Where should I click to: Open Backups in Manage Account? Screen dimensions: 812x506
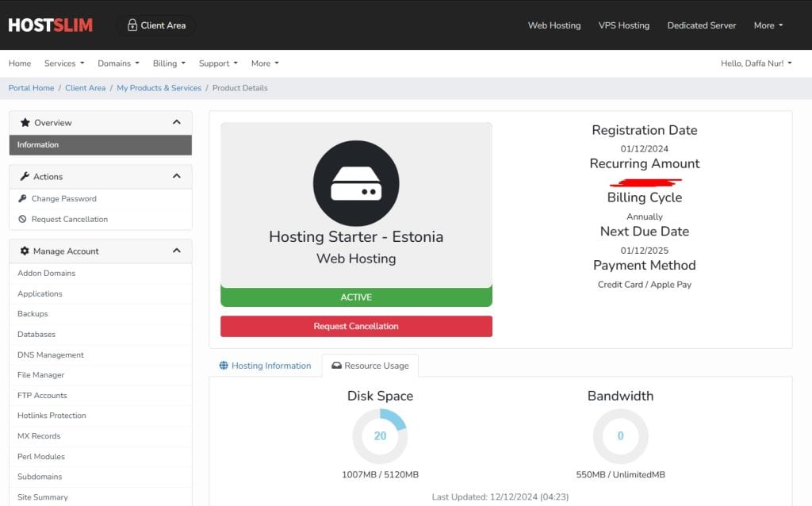[101, 314]
